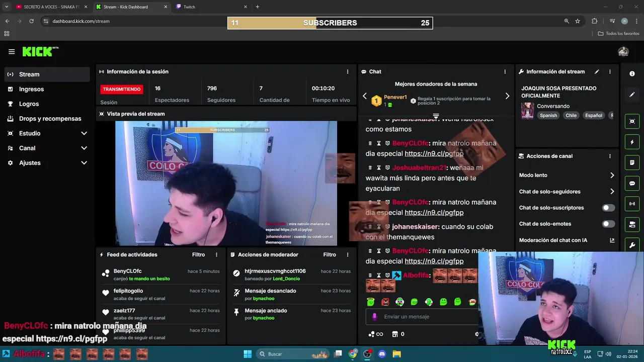Show next top donor with right arrow
The width and height of the screenshot is (644, 362).
click(x=507, y=96)
